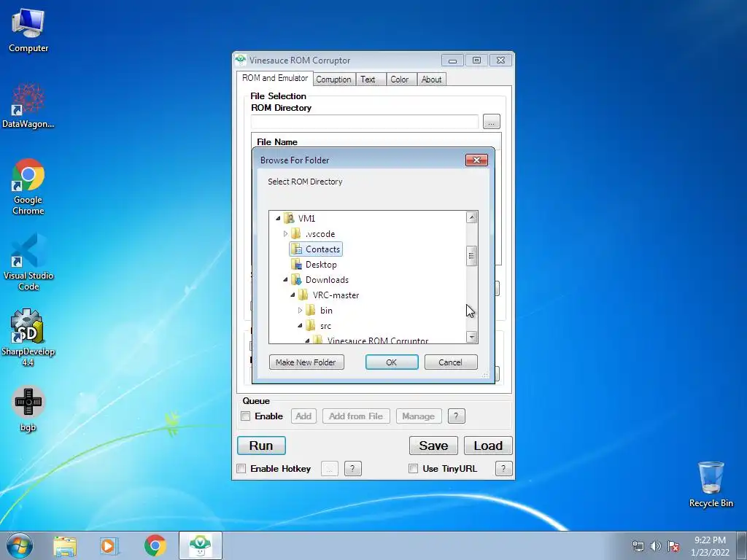The image size is (747, 560).
Task: Open the Queue help question-mark button
Action: [456, 416]
